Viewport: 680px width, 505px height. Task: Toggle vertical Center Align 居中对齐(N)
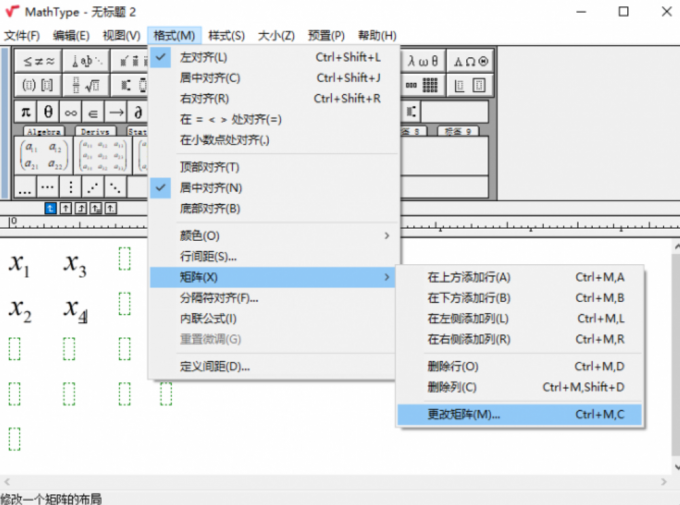pyautogui.click(x=272, y=188)
